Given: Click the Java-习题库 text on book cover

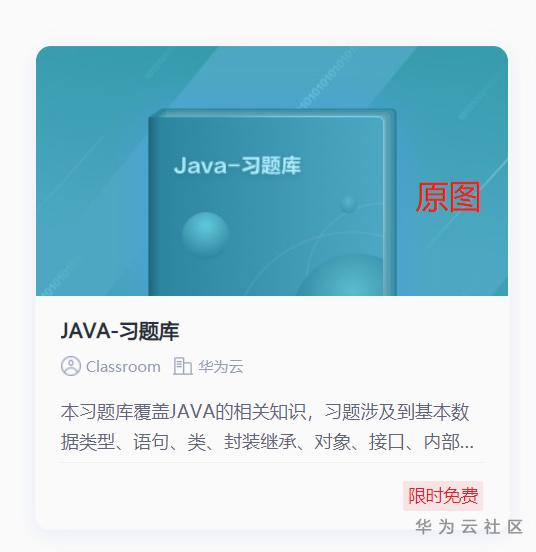Looking at the screenshot, I should pyautogui.click(x=237, y=165).
